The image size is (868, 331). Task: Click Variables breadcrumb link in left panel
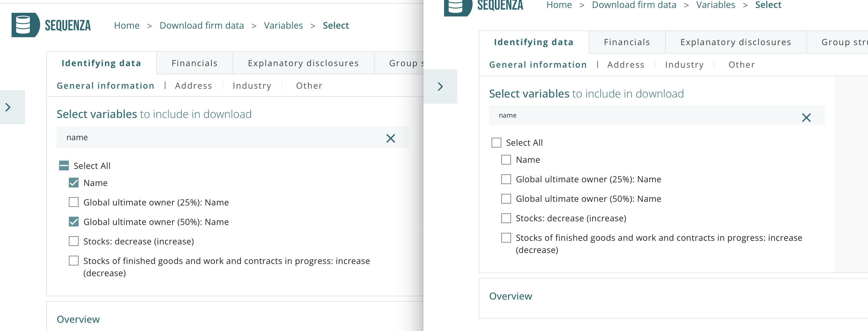click(283, 25)
